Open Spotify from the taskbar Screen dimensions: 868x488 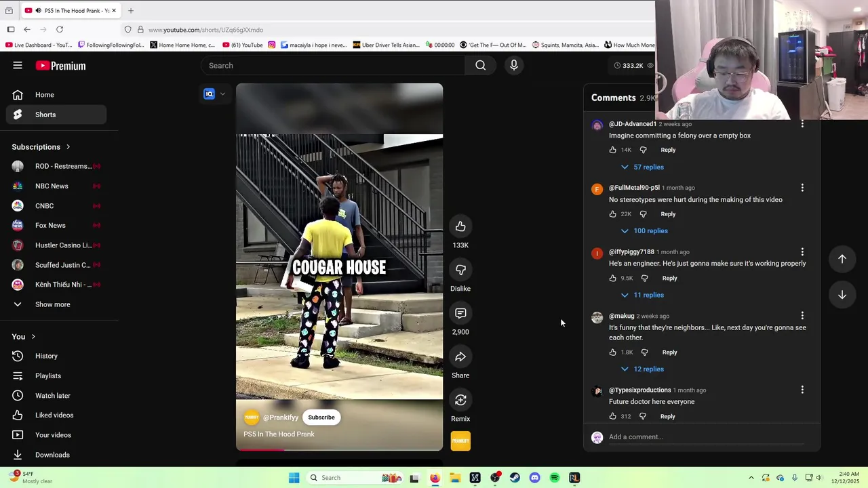tap(555, 478)
